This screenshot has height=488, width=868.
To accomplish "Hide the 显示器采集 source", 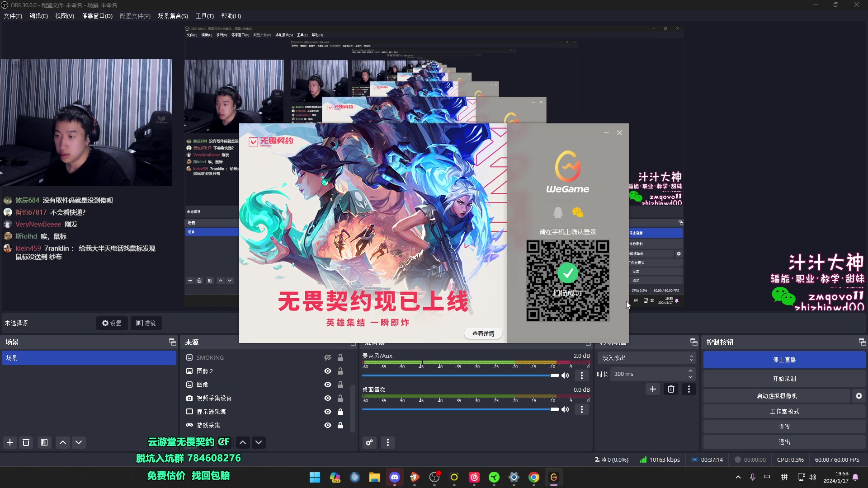I will click(x=328, y=412).
